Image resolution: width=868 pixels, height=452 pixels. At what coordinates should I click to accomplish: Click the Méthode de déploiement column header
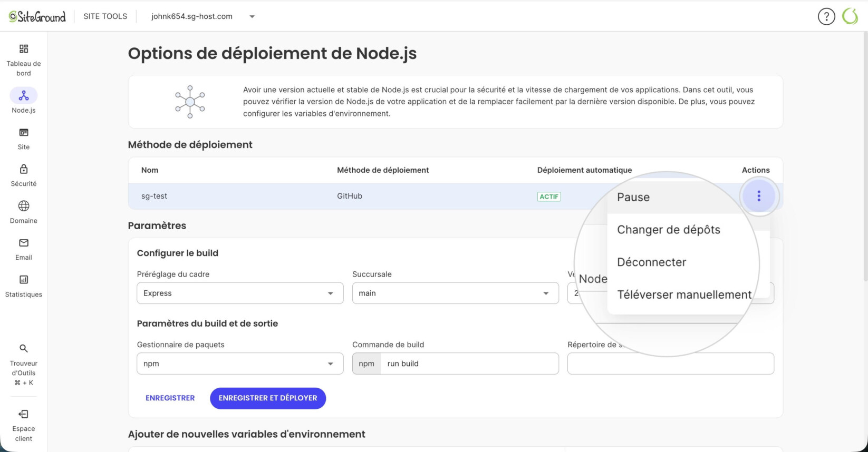click(383, 170)
